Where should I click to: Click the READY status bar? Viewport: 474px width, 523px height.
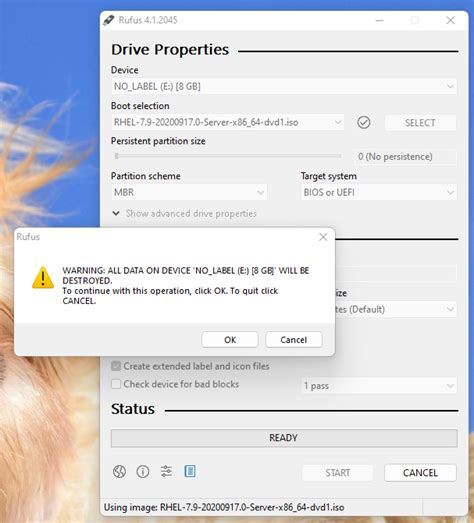pyautogui.click(x=284, y=438)
